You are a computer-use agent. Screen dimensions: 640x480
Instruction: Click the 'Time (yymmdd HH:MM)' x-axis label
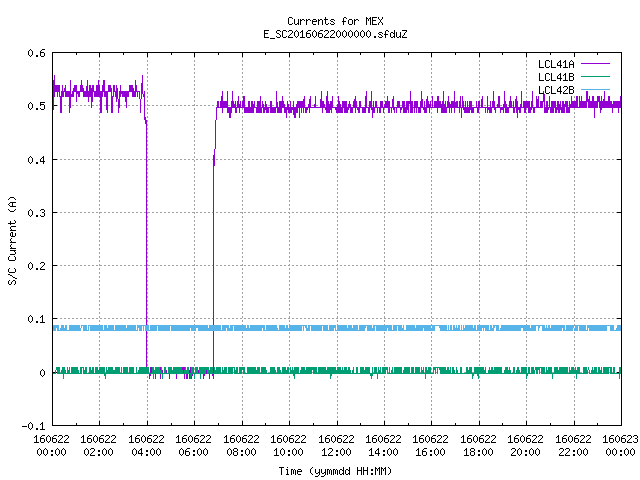point(335,471)
